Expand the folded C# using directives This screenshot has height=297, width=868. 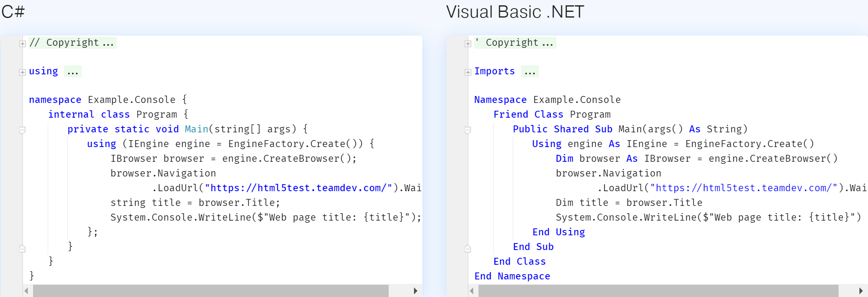pyautogui.click(x=22, y=72)
